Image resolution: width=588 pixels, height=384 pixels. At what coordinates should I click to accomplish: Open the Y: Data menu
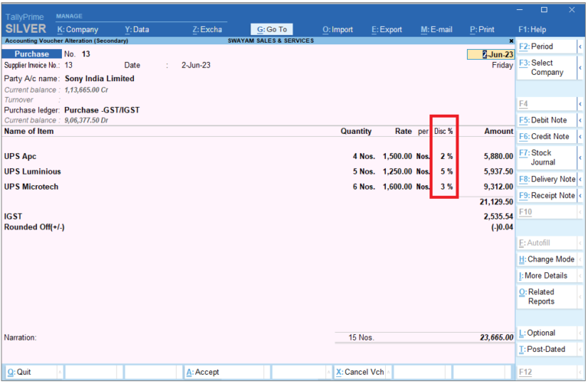137,29
